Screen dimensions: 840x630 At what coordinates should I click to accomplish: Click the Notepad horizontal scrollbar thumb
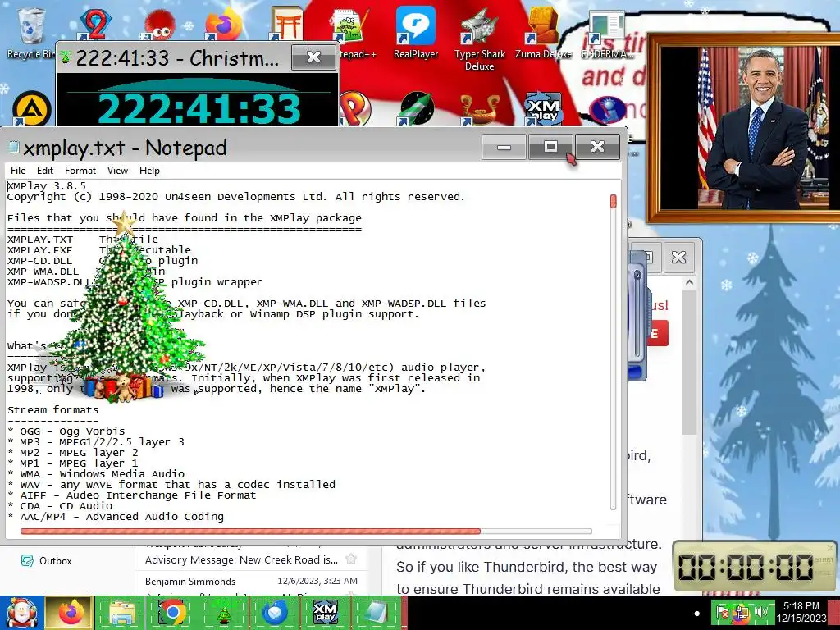tap(250, 532)
